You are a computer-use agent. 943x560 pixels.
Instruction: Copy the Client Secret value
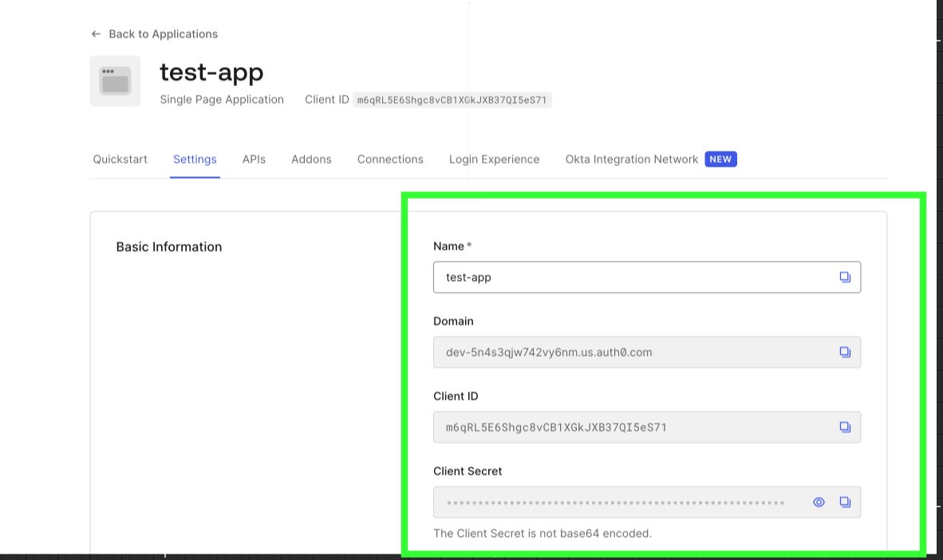[845, 503]
